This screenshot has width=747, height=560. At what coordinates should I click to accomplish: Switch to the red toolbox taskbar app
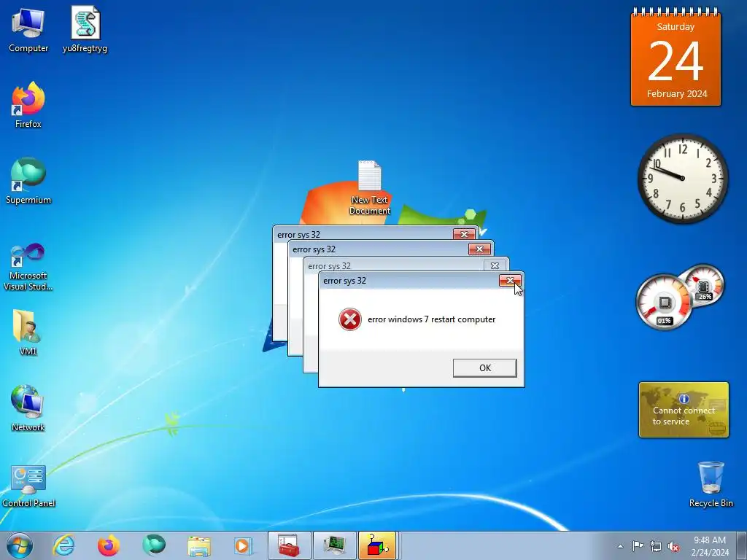point(289,545)
